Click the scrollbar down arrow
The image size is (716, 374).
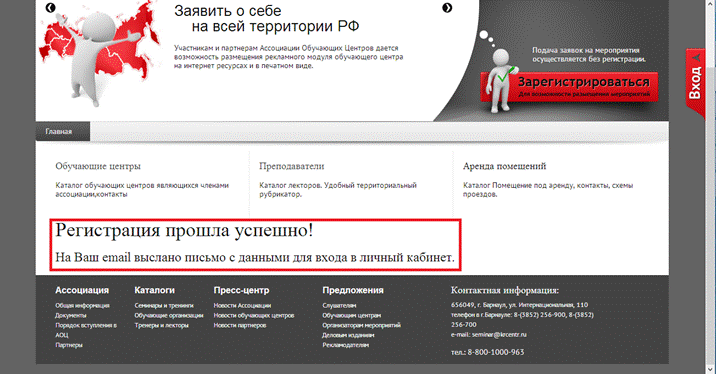711,369
